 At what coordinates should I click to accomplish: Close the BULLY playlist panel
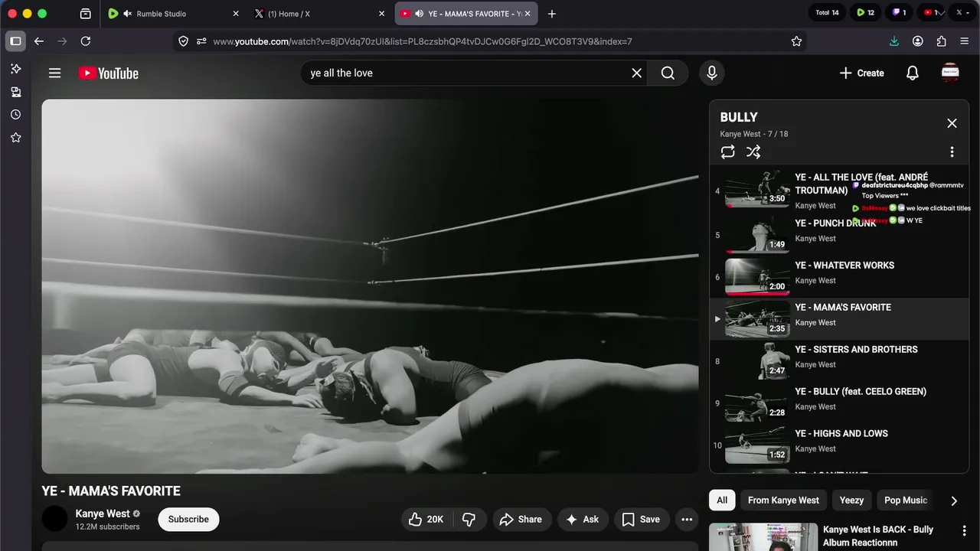click(952, 123)
